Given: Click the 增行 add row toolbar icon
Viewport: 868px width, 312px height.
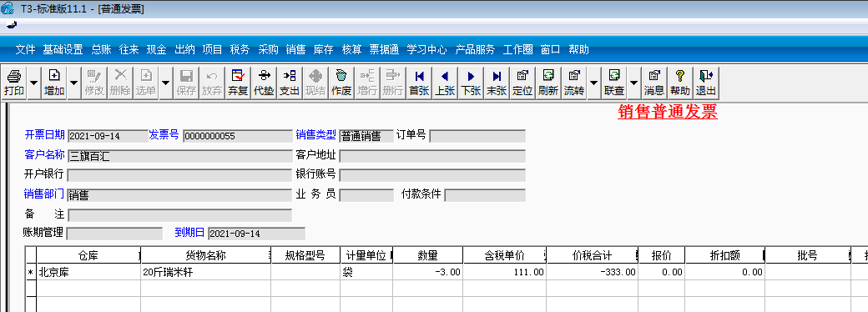Looking at the screenshot, I should pos(367,83).
